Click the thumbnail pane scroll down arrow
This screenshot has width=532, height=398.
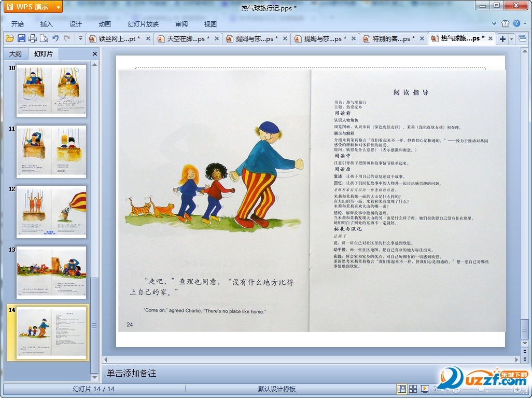click(95, 377)
